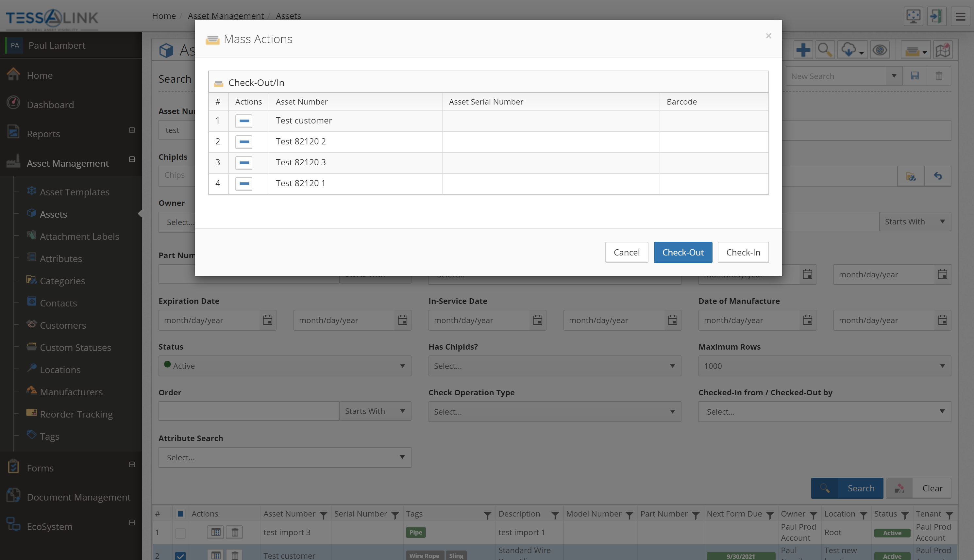974x560 pixels.
Task: Click the Order text input field
Action: 249,411
